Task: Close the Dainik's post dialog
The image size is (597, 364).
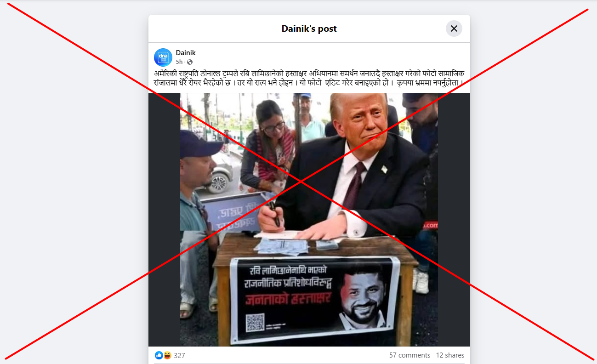Action: point(454,28)
